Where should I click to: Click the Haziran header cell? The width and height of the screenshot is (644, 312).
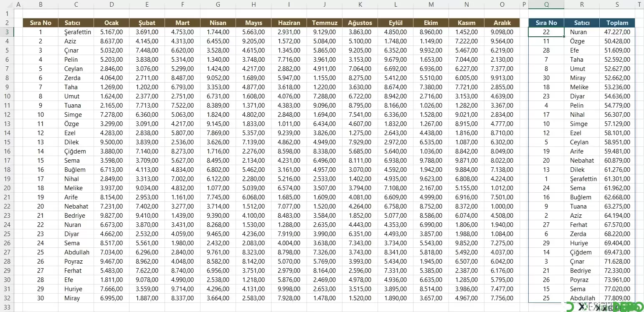289,23
